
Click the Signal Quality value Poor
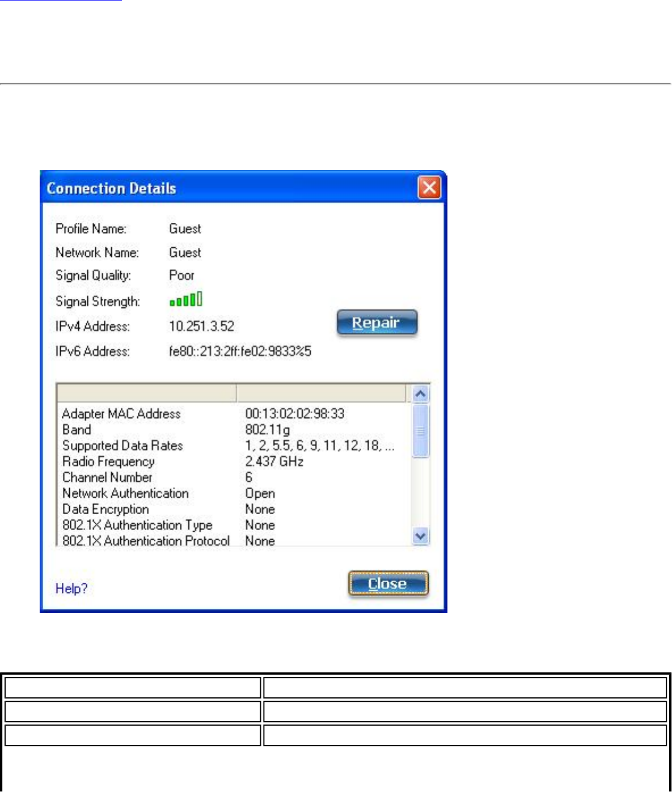pos(182,275)
